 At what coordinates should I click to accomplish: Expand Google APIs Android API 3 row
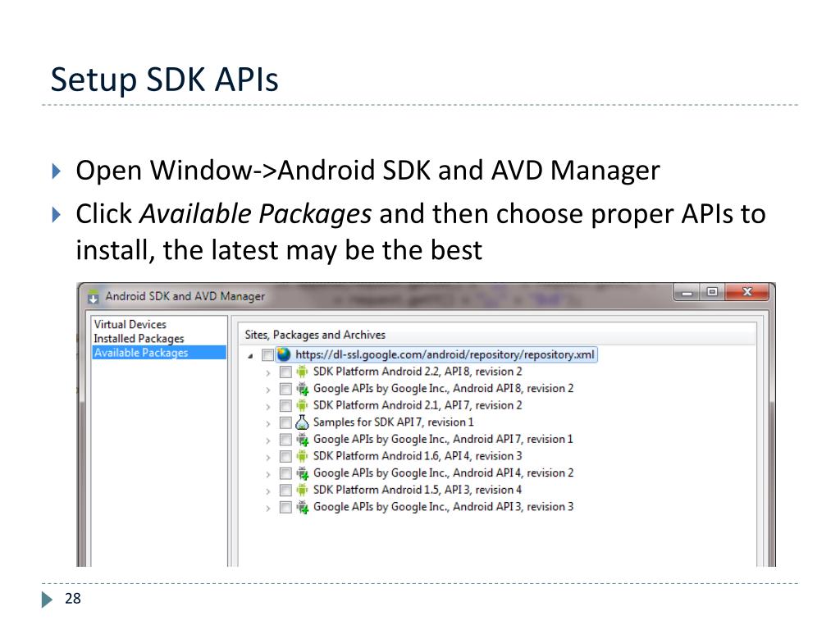[268, 508]
